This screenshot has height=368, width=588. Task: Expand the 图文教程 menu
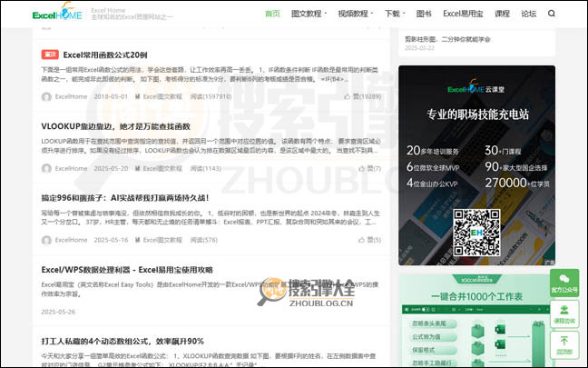coord(309,14)
